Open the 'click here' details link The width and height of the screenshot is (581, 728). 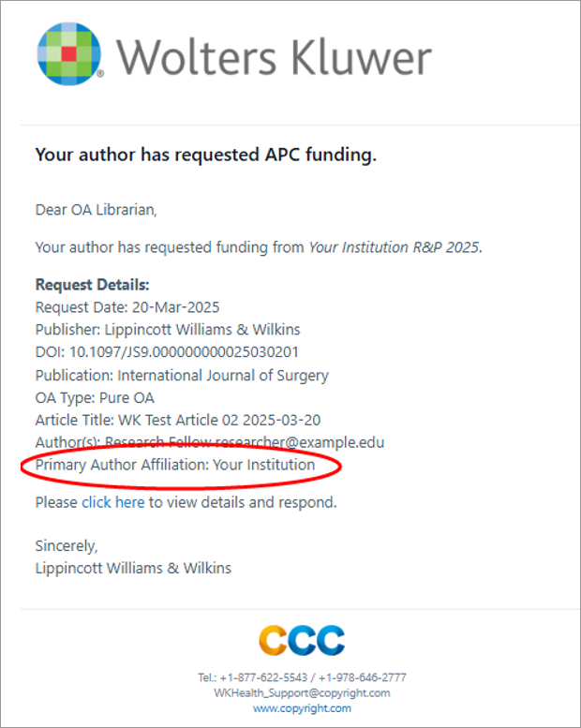(x=112, y=502)
